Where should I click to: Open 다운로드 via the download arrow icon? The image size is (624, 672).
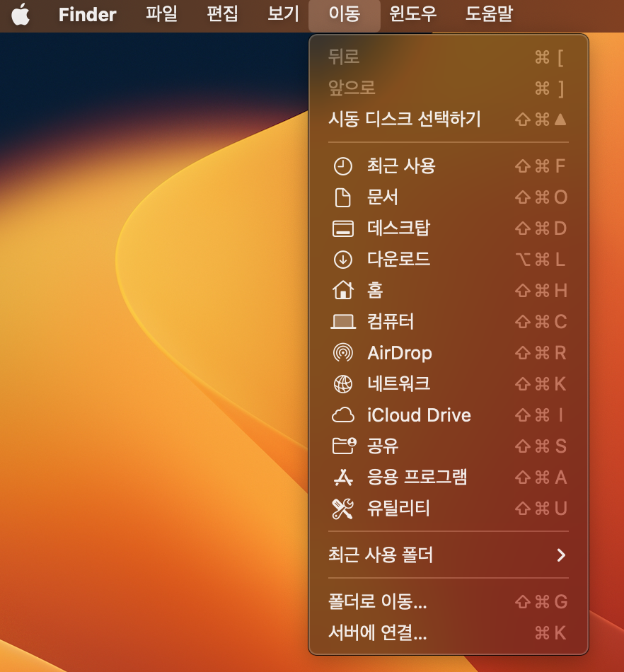[x=343, y=260]
